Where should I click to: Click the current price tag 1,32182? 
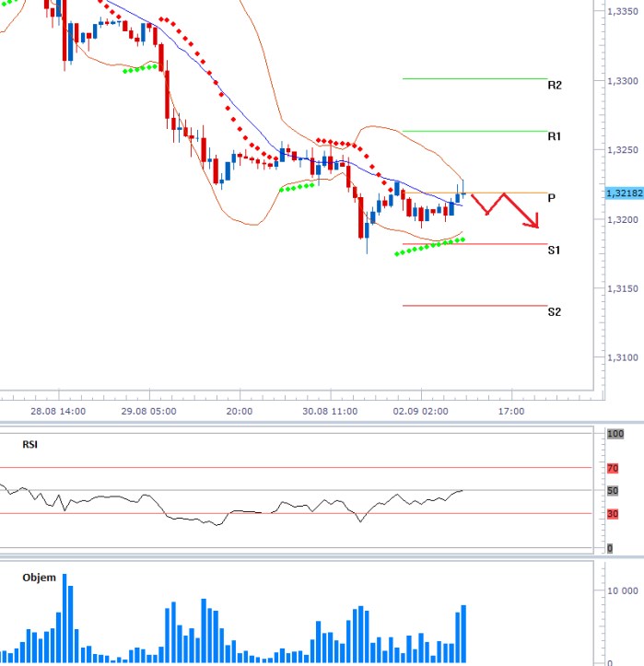coord(625,193)
